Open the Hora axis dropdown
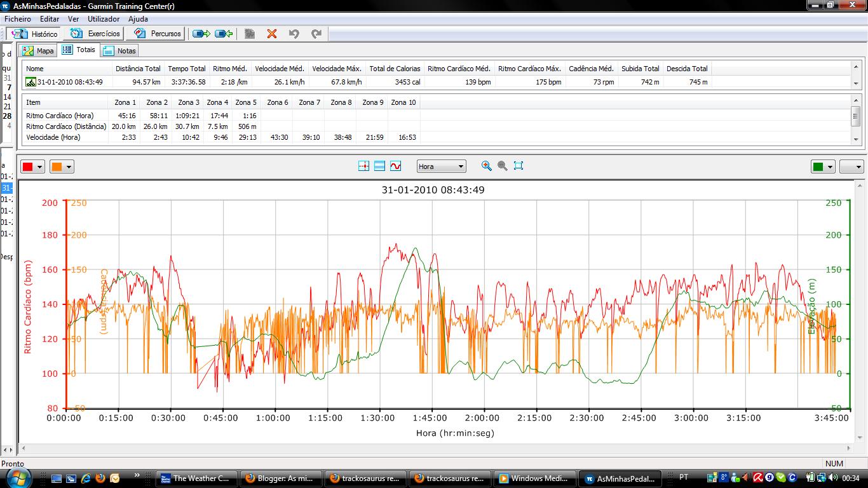Viewport: 868px width, 488px height. tap(441, 166)
